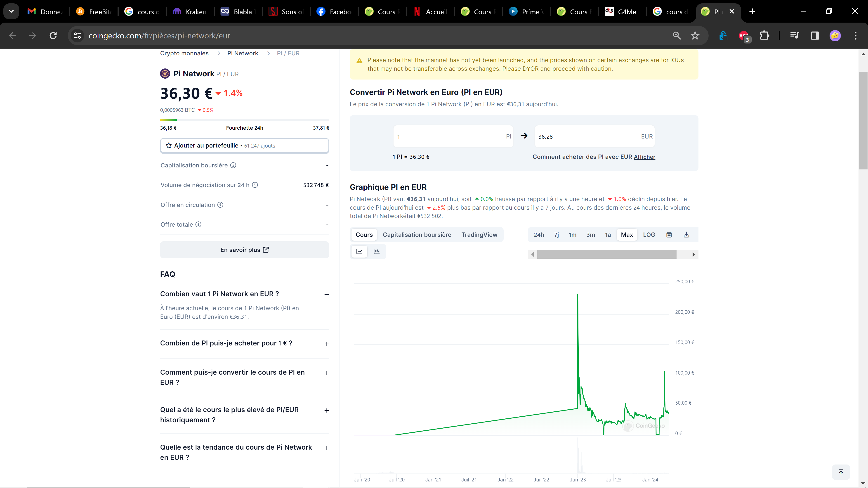Image resolution: width=868 pixels, height=488 pixels.
Task: Click info icon beside Capitalisation boursière
Action: point(233,165)
